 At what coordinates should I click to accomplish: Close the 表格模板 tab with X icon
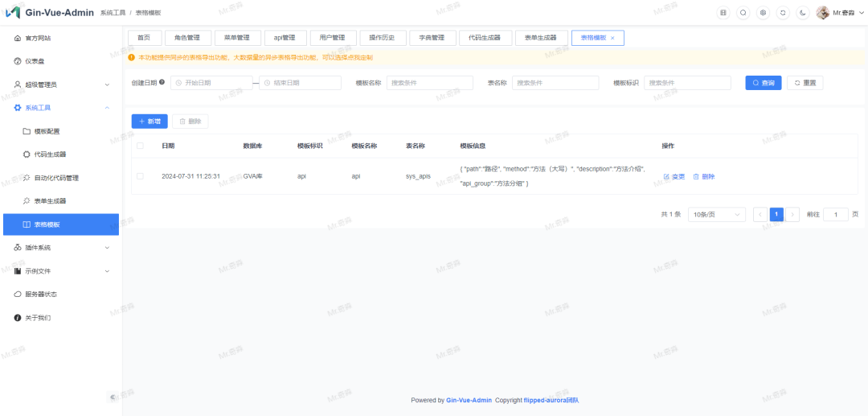612,38
